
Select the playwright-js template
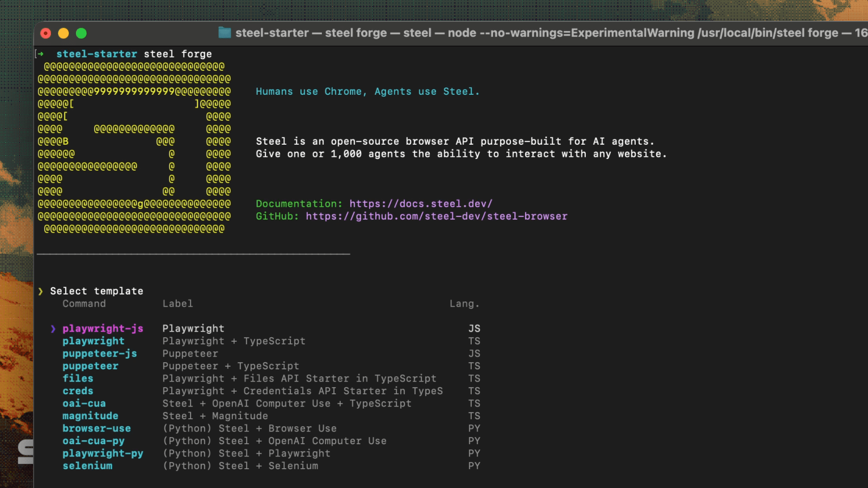point(103,329)
